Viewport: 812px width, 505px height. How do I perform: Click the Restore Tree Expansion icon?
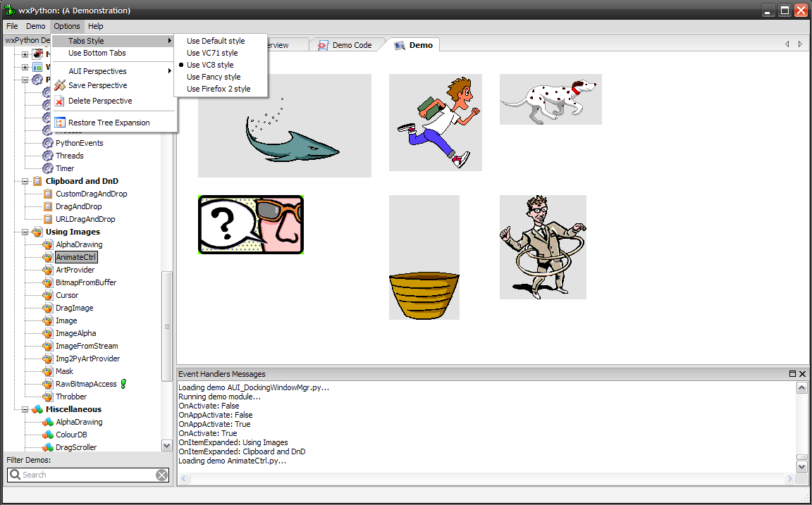pos(60,123)
